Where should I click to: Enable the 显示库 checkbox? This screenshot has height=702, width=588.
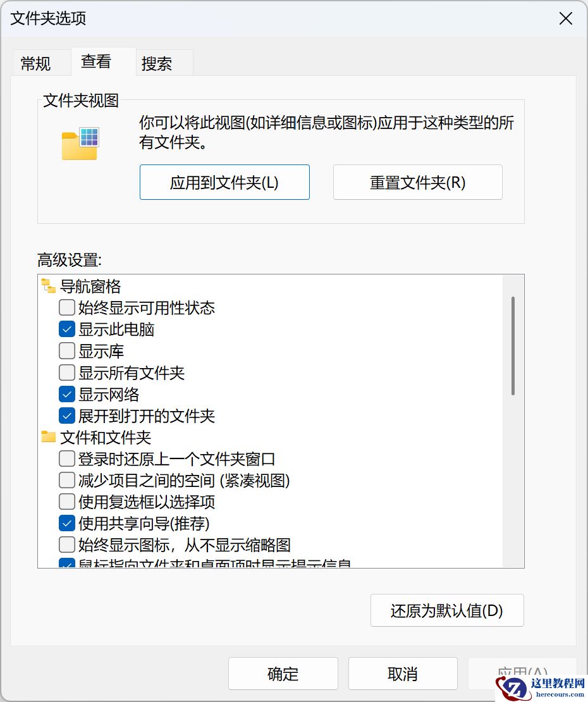click(66, 350)
